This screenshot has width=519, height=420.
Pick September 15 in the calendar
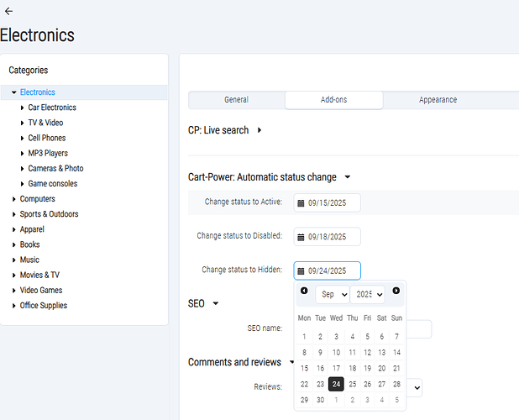304,368
